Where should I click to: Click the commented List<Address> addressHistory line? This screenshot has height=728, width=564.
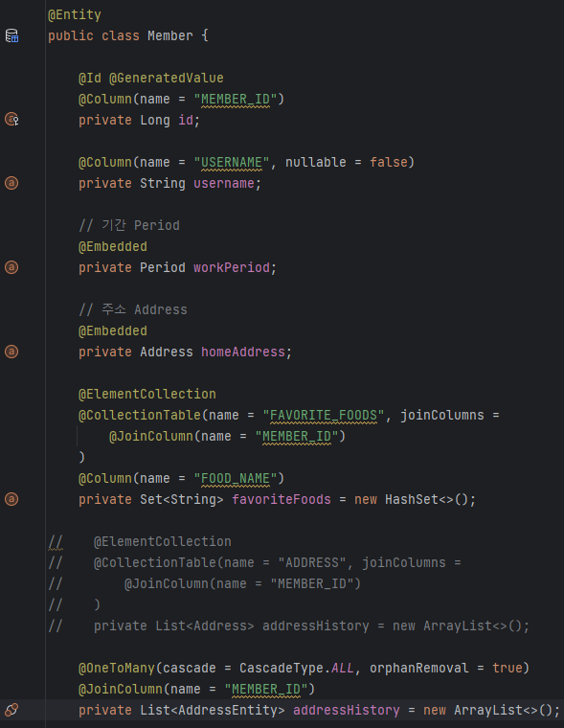coord(289,626)
